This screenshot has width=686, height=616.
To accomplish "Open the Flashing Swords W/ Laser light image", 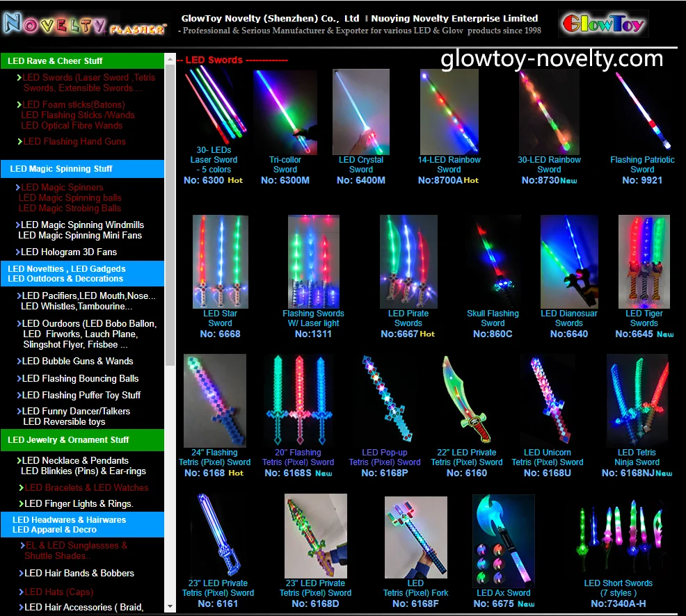I will (x=313, y=261).
